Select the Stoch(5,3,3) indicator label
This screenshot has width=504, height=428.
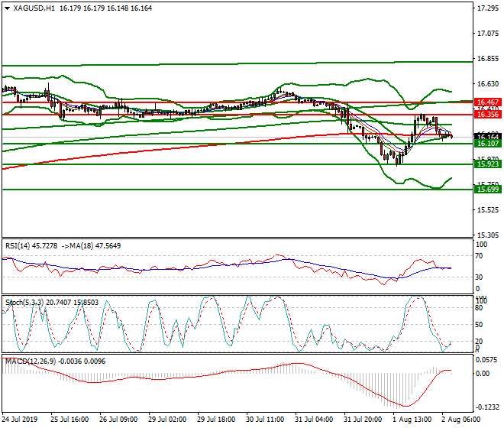click(x=24, y=303)
